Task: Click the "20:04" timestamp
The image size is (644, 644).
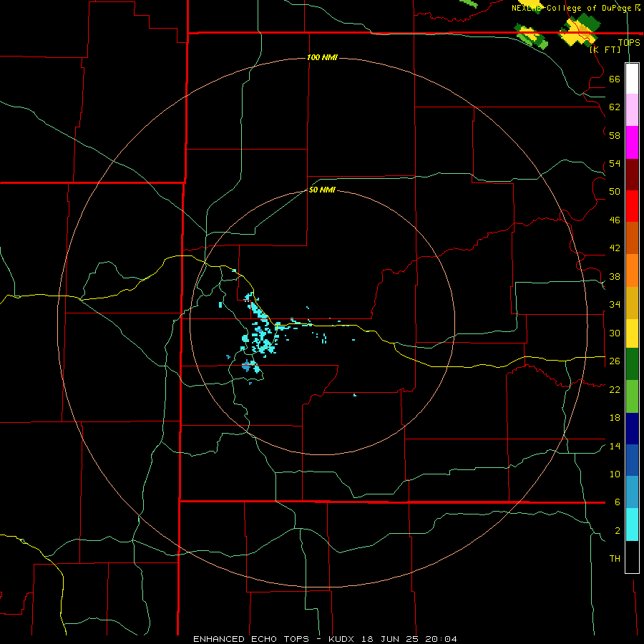Action: (x=441, y=639)
